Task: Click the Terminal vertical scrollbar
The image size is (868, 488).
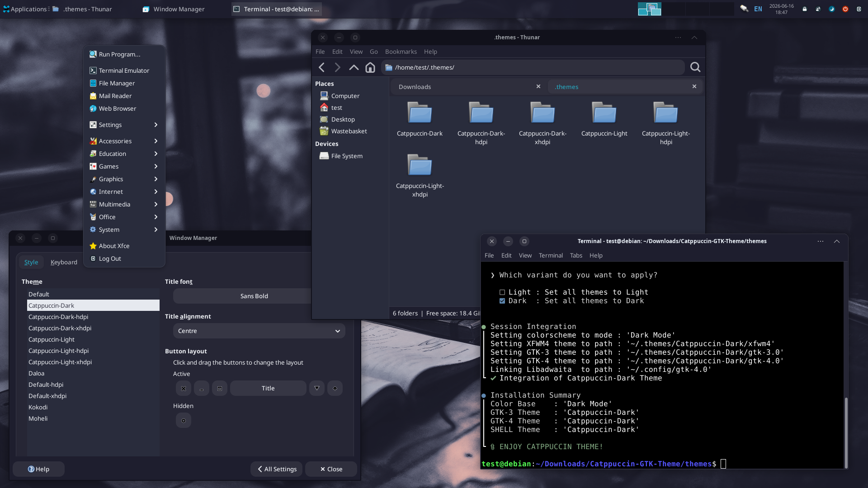Action: (845, 433)
